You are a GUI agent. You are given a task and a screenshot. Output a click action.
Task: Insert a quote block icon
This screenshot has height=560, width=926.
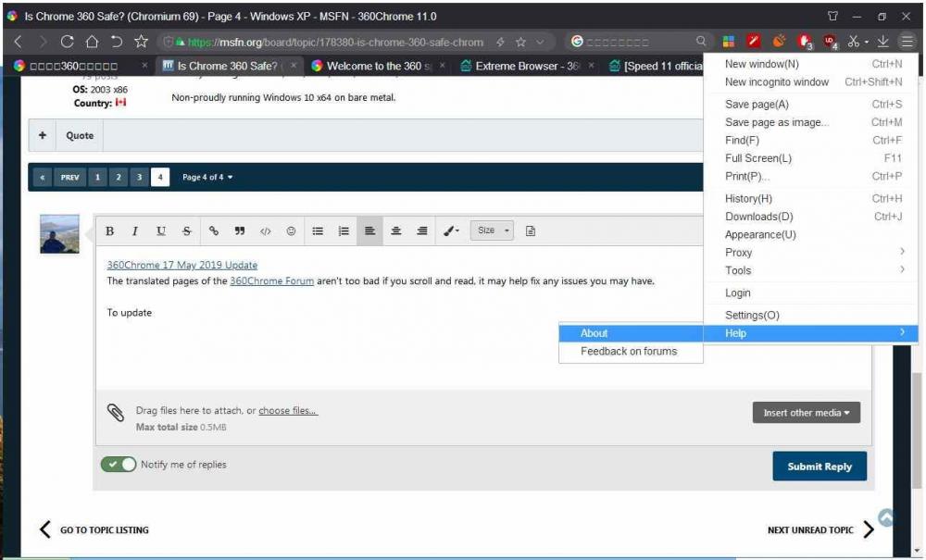click(x=239, y=230)
